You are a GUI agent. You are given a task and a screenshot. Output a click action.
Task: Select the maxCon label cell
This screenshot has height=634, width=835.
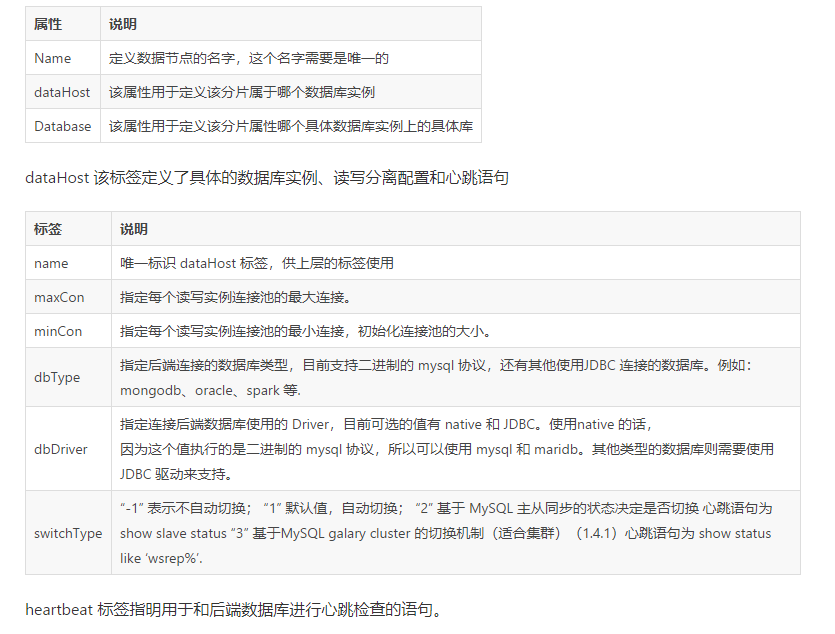click(51, 297)
